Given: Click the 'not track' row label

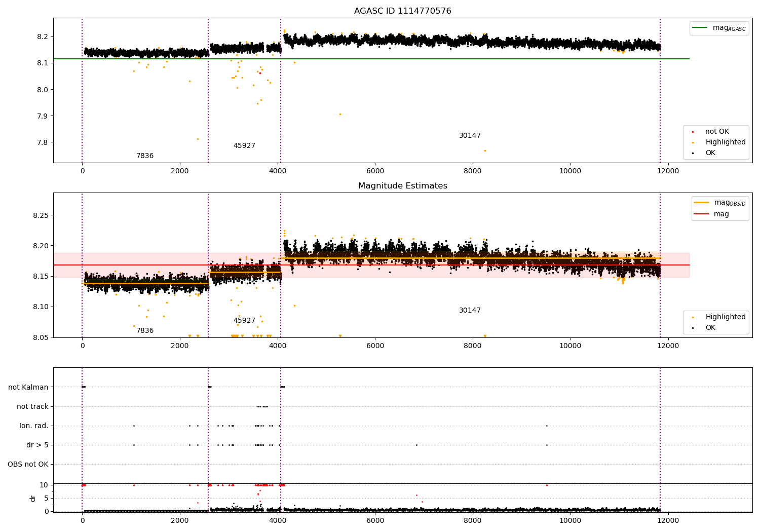Looking at the screenshot, I should [32, 406].
